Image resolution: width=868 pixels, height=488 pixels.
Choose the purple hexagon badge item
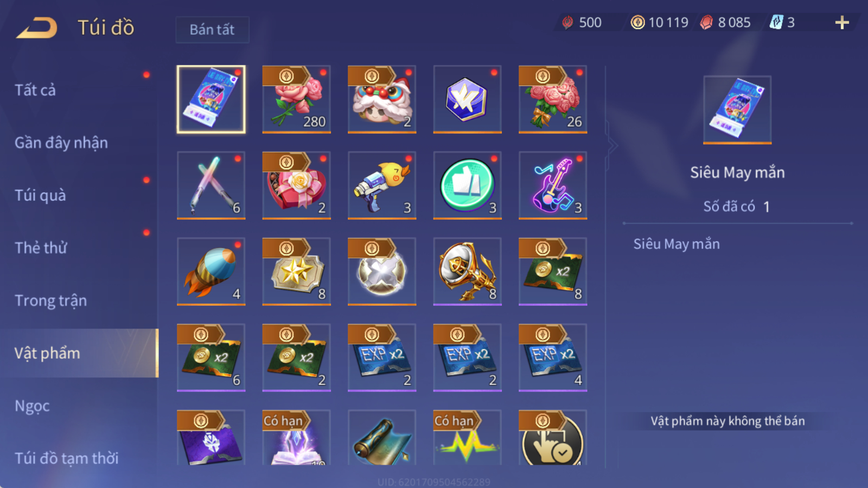(467, 99)
